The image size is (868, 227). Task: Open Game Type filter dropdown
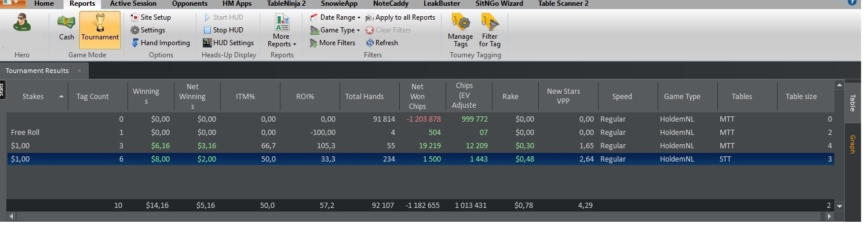tap(335, 30)
